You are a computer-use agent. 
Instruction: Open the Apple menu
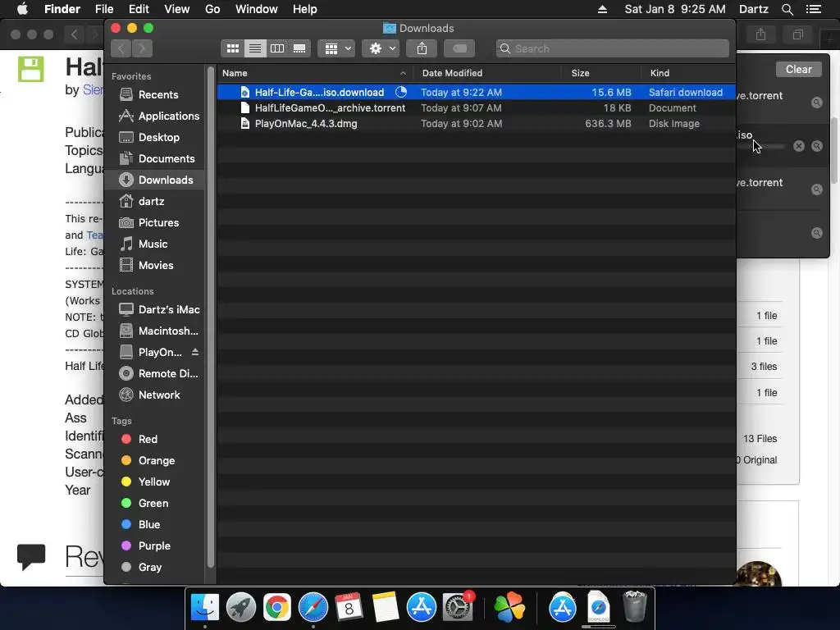[22, 9]
